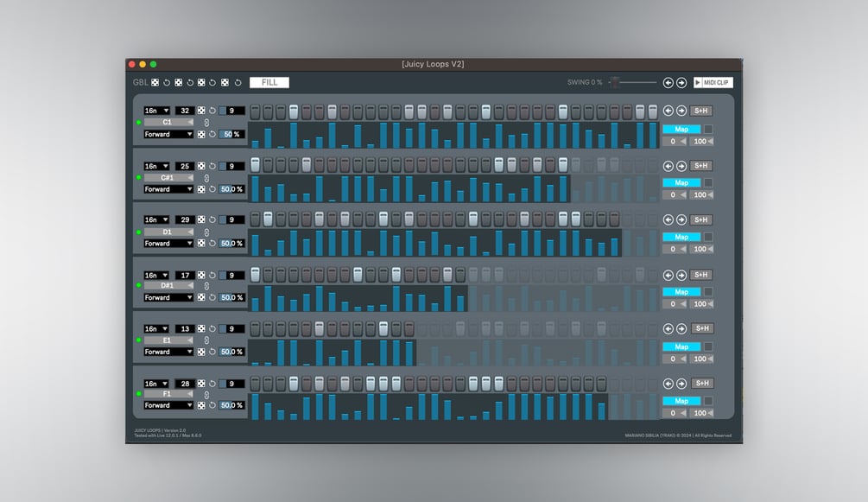The height and width of the screenshot is (502, 868).
Task: Toggle the green LED on the F1 row
Action: click(138, 394)
